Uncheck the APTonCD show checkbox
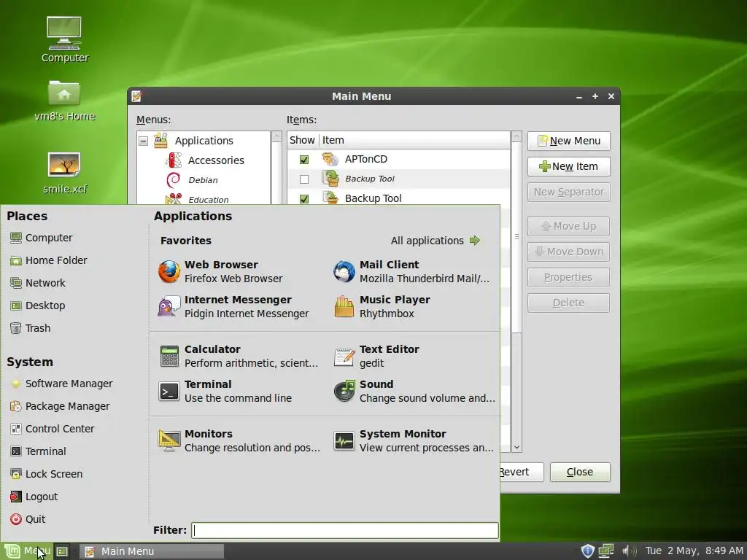Screen dimensions: 747x560 pyautogui.click(x=304, y=160)
